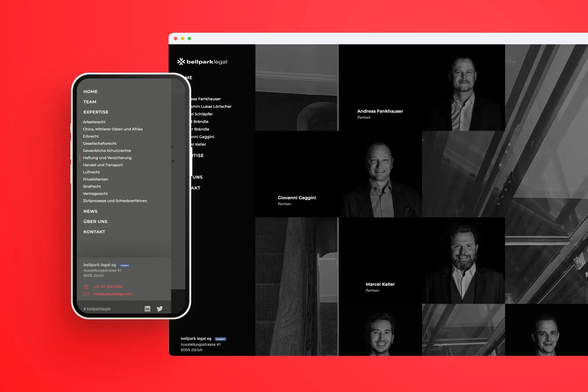The image size is (588, 392).
Task: Call the office via the +41 43 204 0090 link
Action: 108,287
